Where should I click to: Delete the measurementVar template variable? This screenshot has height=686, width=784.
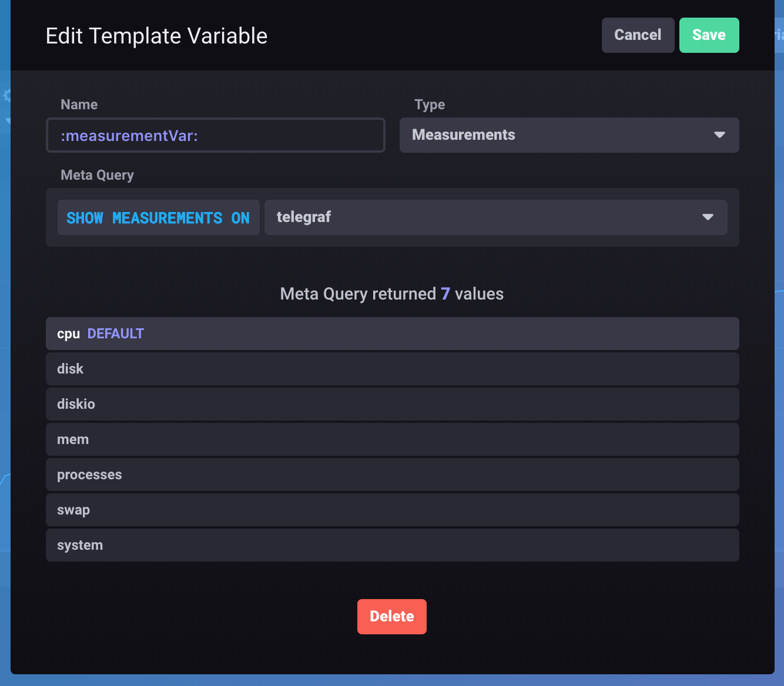coord(391,616)
